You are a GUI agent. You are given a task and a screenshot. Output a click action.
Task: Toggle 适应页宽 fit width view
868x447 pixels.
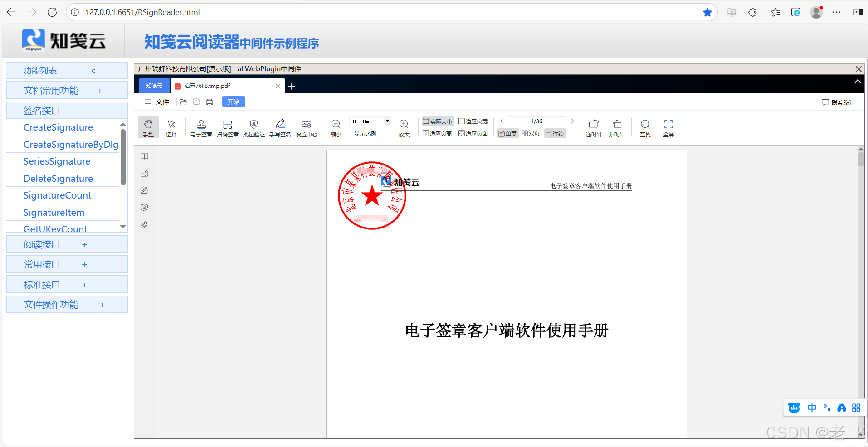[x=473, y=121]
